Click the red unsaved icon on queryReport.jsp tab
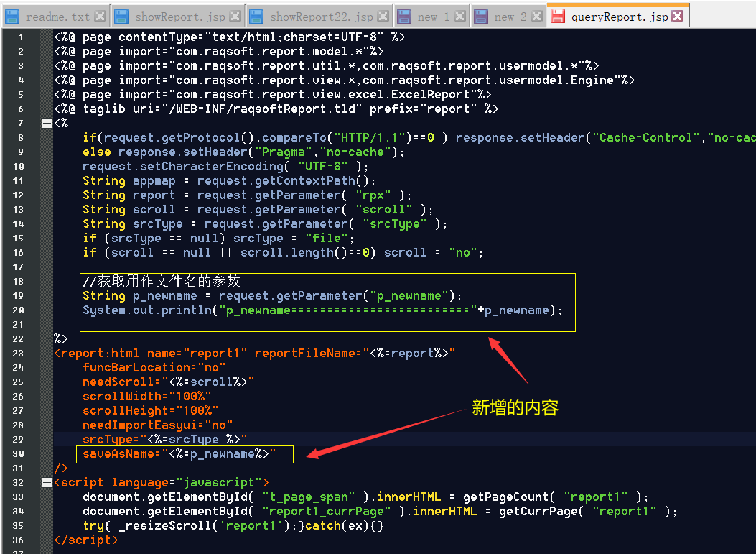This screenshot has height=554, width=756. 558,17
